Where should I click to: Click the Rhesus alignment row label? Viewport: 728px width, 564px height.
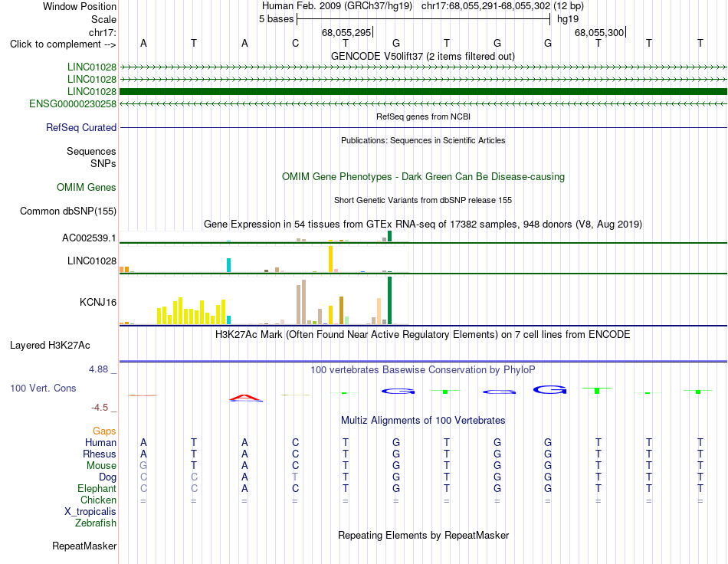(100, 454)
